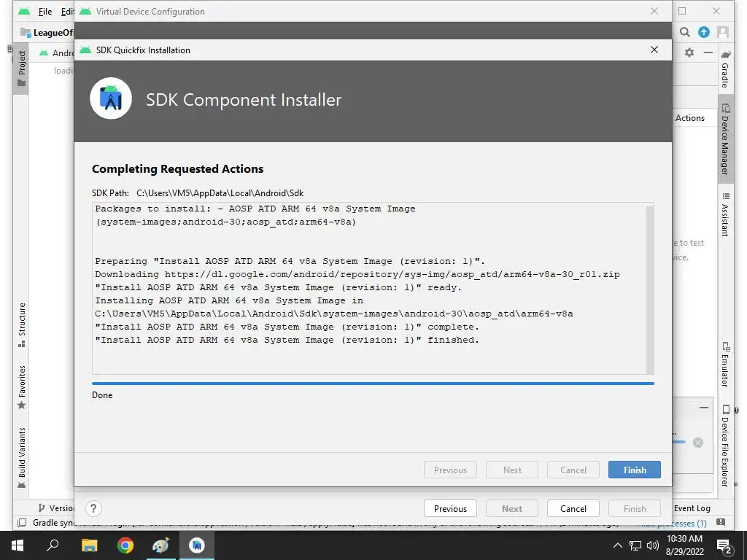747x560 pixels.
Task: Click the status bar tool window toggle square icon
Action: pyautogui.click(x=22, y=523)
